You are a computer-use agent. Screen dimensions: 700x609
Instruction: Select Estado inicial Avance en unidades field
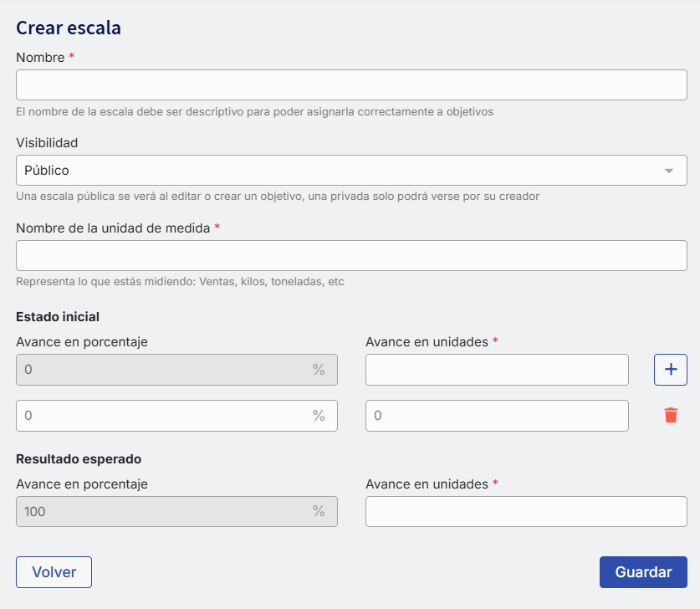coord(497,370)
